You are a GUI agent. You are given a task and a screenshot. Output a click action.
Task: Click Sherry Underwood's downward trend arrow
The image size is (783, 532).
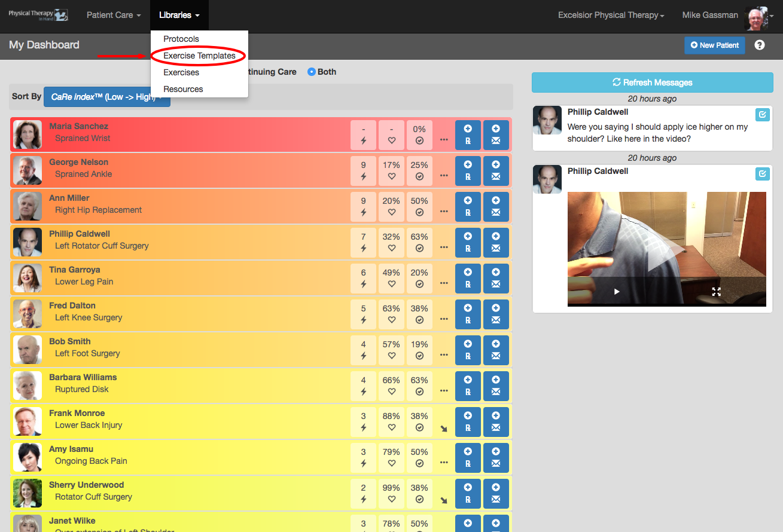tap(444, 500)
